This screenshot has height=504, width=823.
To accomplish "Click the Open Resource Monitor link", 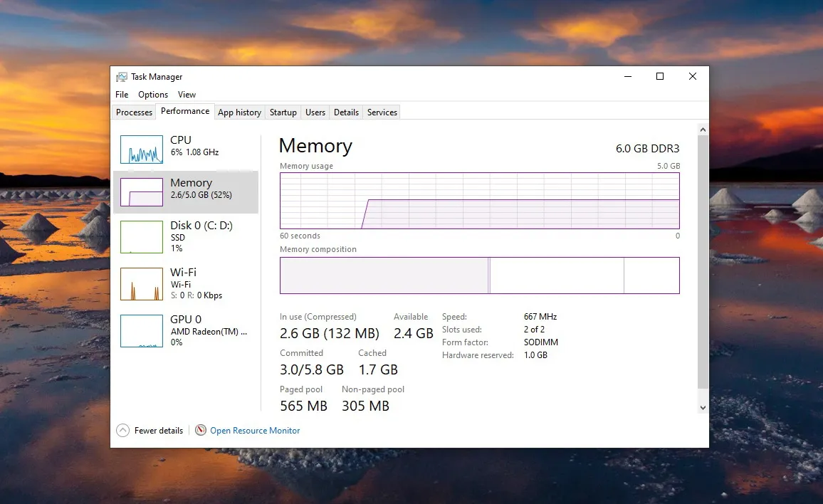I will point(255,431).
